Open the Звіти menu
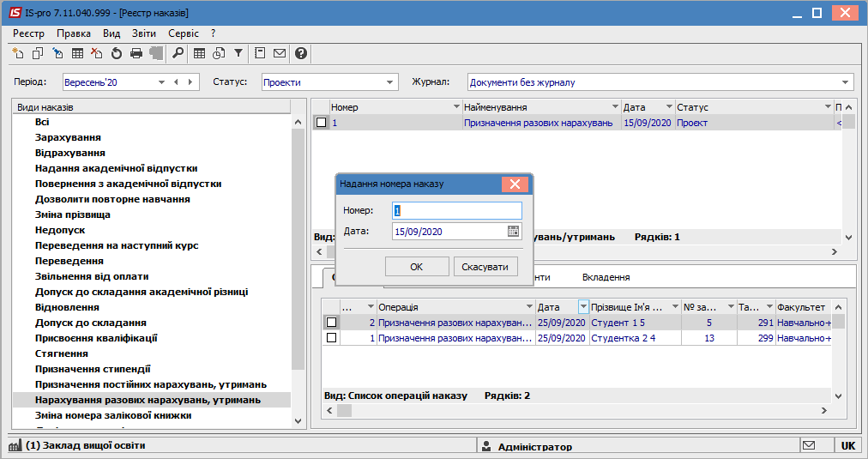The image size is (868, 459). (144, 33)
